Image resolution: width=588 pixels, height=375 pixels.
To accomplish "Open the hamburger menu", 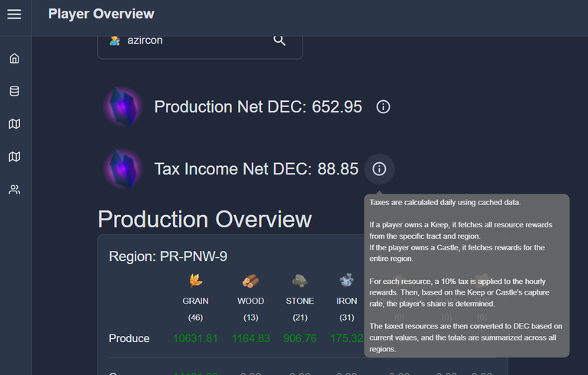I will 15,15.
